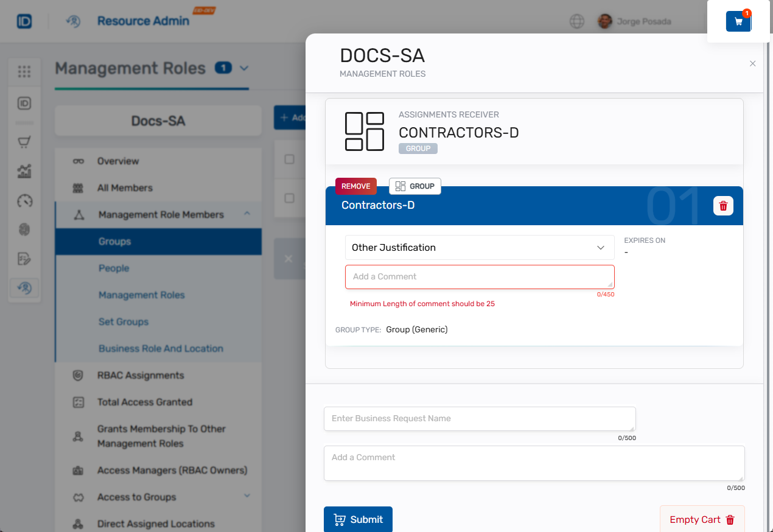Close the DOCS-SA cart panel

(x=752, y=63)
